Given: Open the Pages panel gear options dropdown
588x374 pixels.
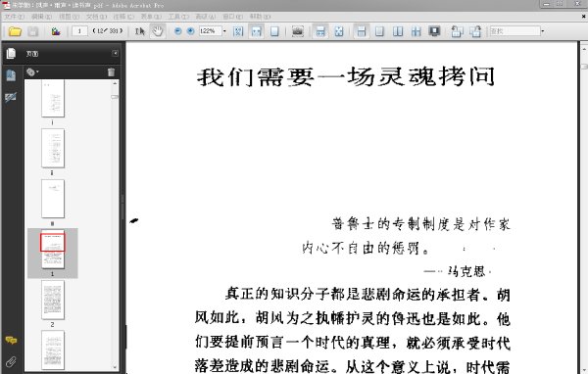Looking at the screenshot, I should pyautogui.click(x=32, y=71).
